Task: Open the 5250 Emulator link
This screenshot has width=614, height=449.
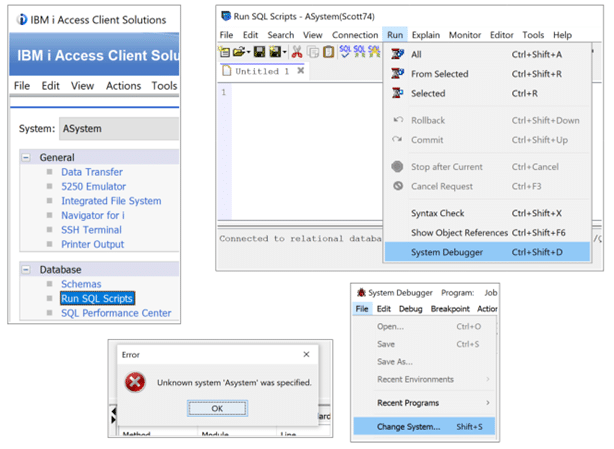Action: point(93,186)
